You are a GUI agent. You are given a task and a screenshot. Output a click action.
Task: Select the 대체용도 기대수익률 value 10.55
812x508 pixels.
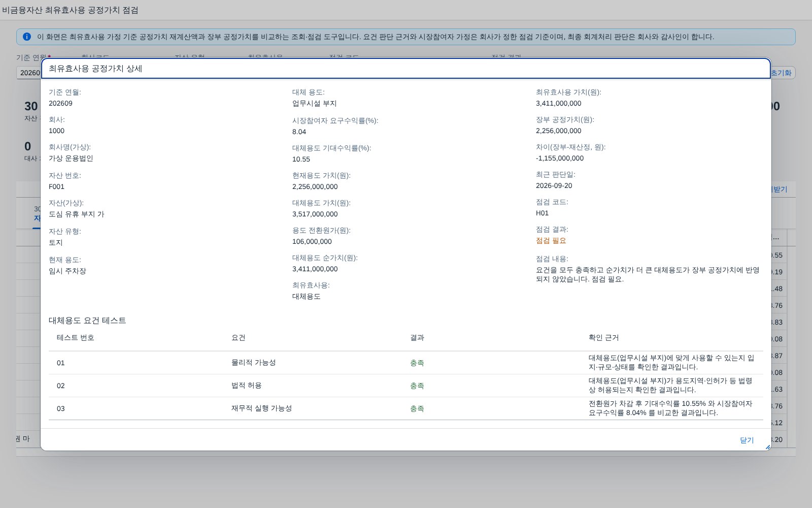coord(301,159)
